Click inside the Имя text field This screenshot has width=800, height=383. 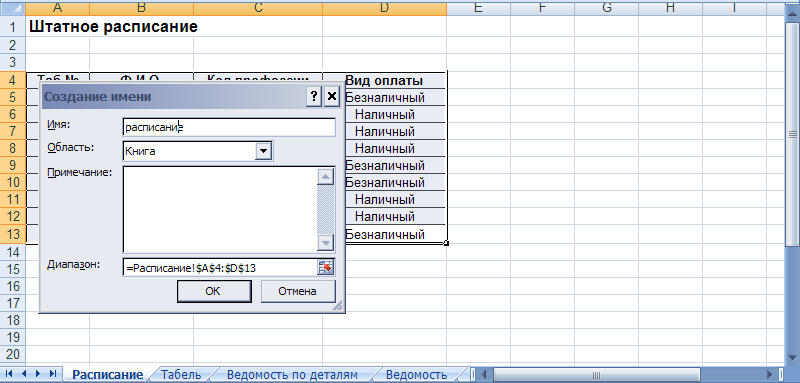click(x=229, y=127)
